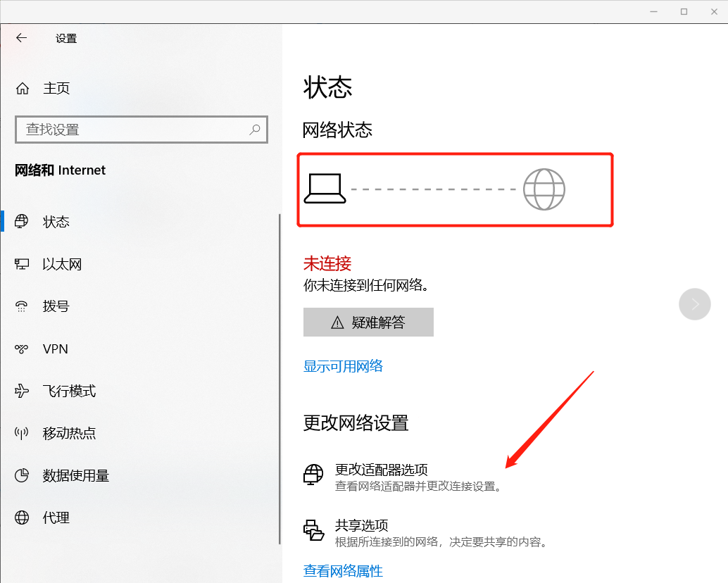
Task: Click the Ethernet monitor icon beside 以太网
Action: tap(21, 264)
